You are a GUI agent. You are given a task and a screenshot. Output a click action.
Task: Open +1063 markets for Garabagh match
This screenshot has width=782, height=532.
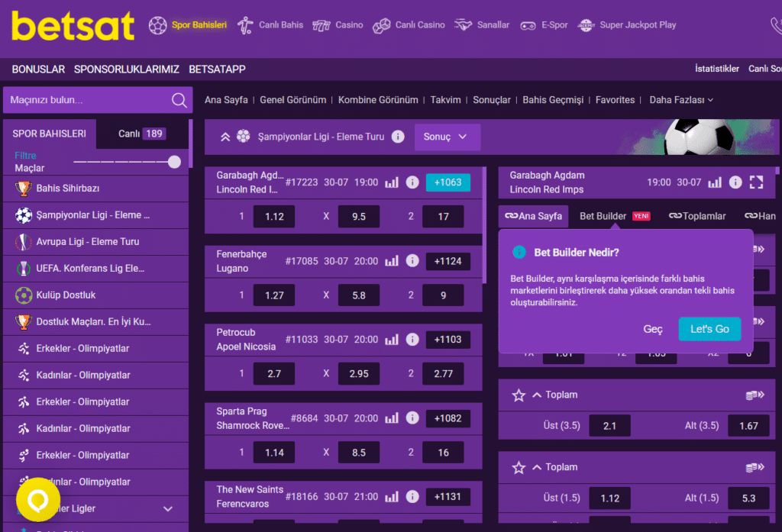tap(448, 182)
